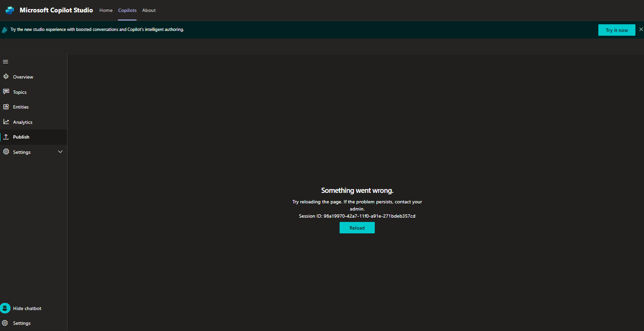Go to Topics section
The height and width of the screenshot is (331, 644).
point(20,92)
